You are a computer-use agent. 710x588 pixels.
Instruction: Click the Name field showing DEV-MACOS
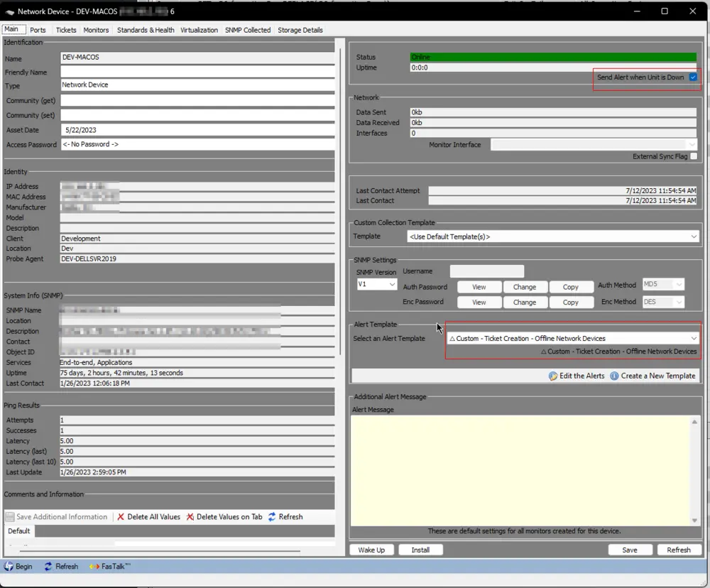pyautogui.click(x=197, y=58)
